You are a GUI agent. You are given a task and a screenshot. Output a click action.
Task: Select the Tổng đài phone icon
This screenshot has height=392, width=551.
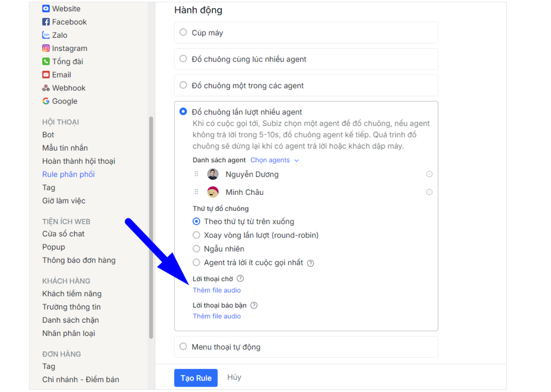click(46, 62)
